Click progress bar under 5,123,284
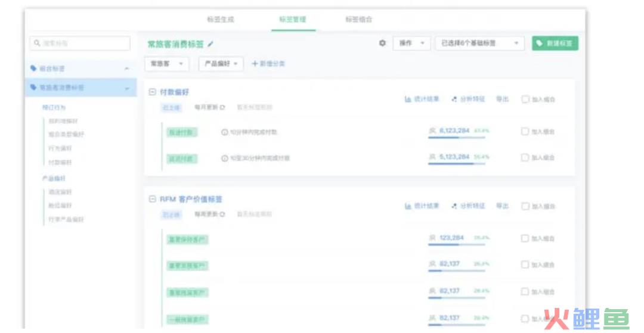This screenshot has height=333, width=644. [x=457, y=164]
